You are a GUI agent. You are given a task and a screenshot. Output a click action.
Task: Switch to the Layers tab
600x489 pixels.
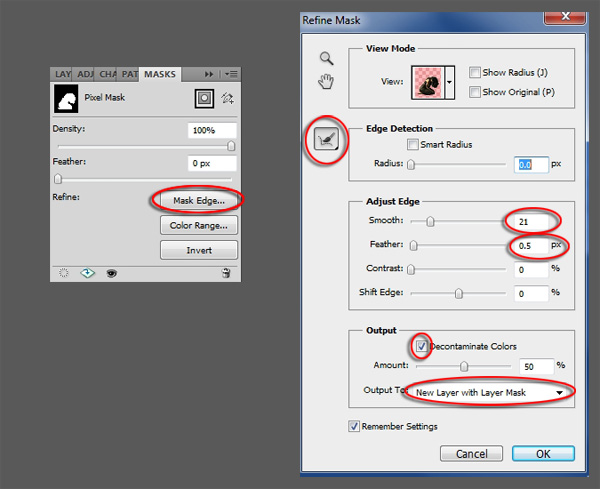(63, 74)
